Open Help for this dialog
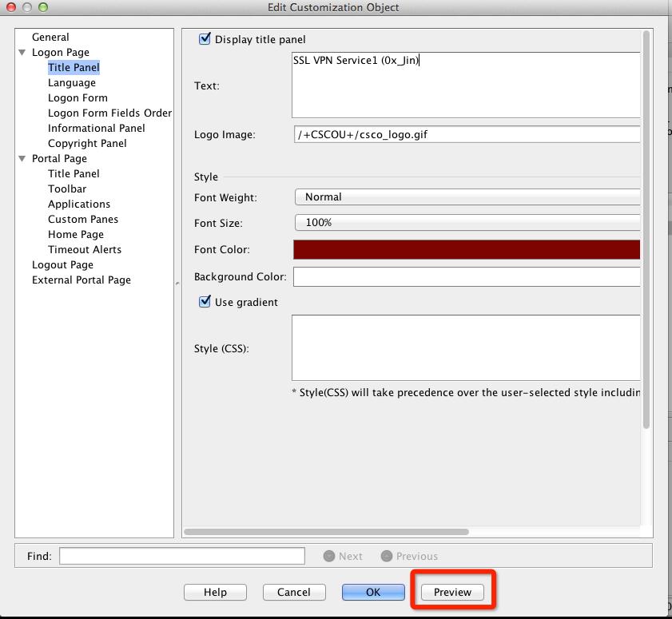672x619 pixels. click(x=215, y=592)
